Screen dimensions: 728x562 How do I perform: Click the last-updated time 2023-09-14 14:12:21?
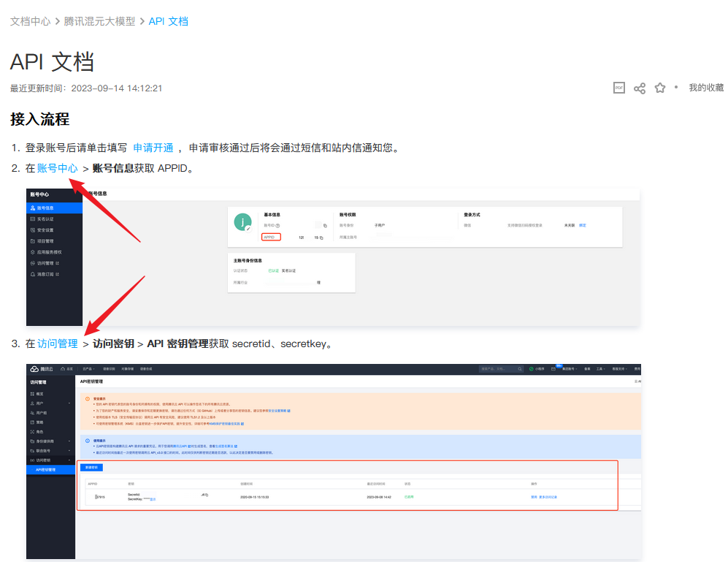[117, 88]
